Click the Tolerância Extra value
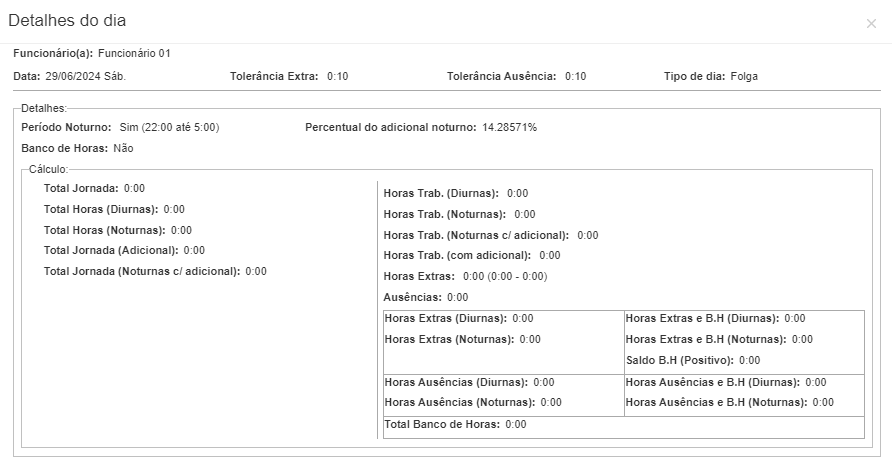This screenshot has width=892, height=465. tap(337, 76)
